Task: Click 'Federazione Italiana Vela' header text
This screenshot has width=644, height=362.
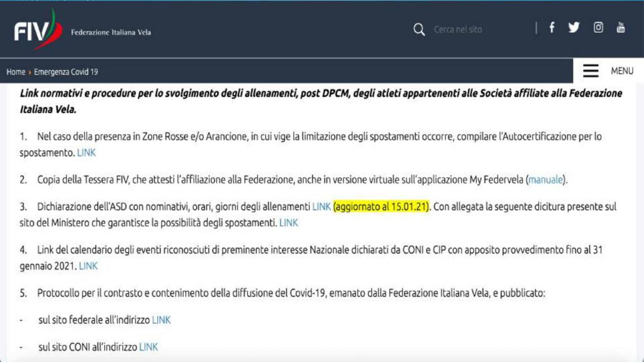Action: pos(111,32)
